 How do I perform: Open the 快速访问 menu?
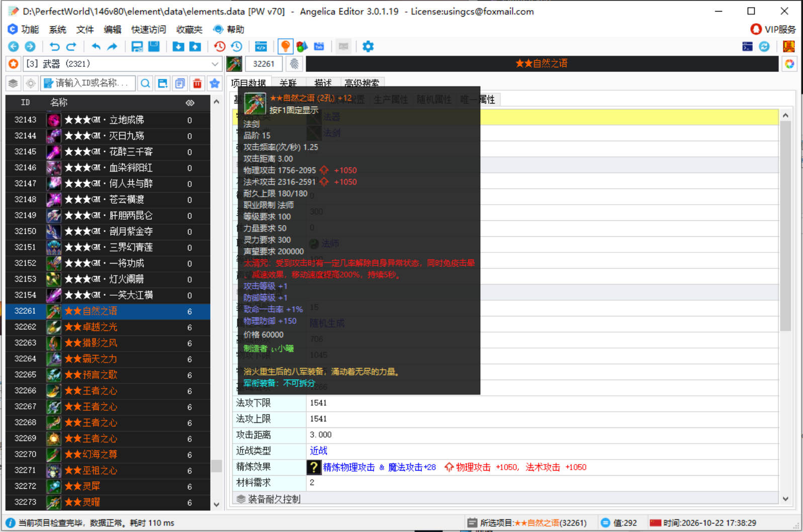coord(148,30)
